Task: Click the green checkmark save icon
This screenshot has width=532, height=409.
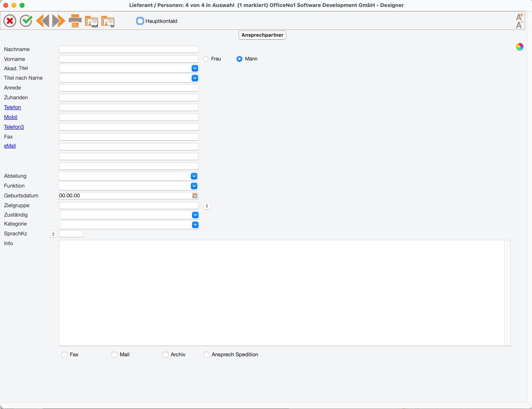Action: tap(26, 21)
